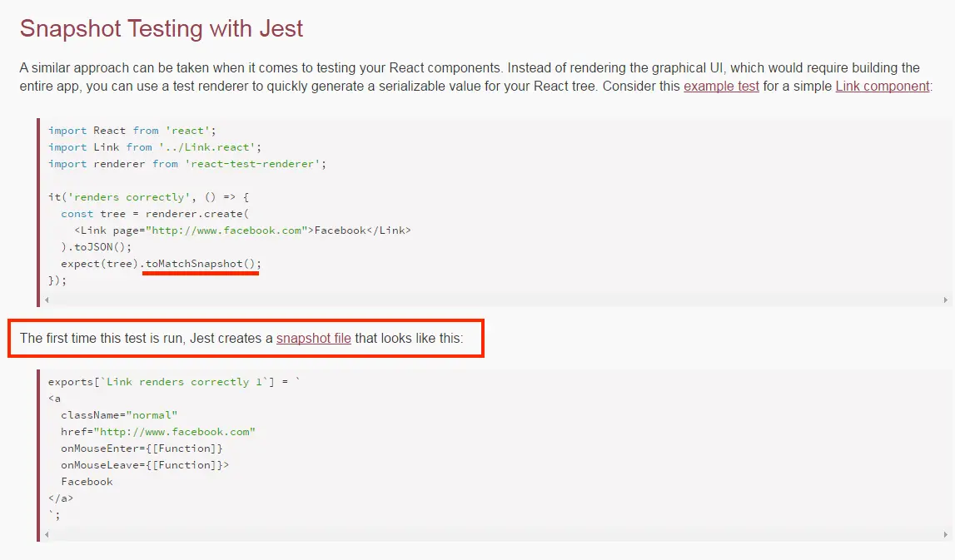Click right scroll arrow of snapshot code block
Screen dimensions: 955x560
(x=947, y=534)
